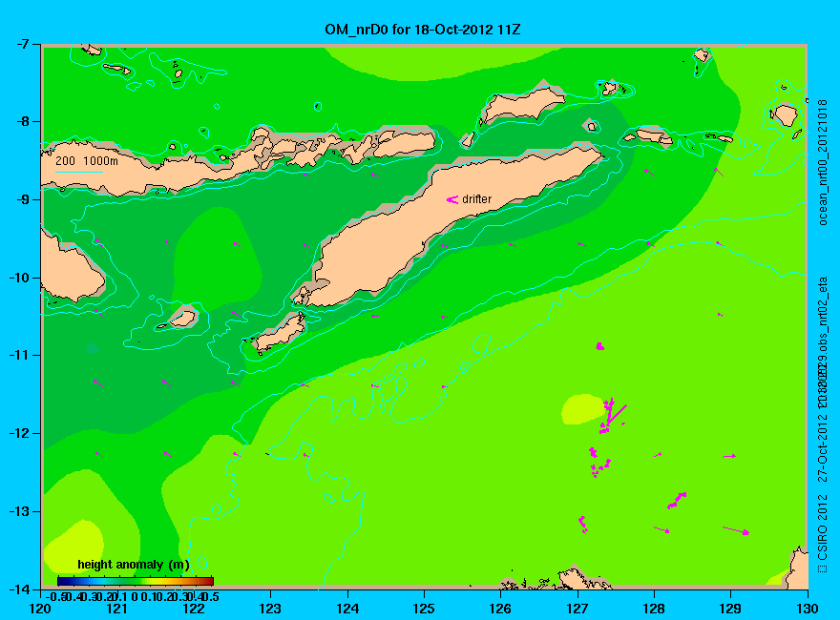
Task: Click longitude label 126
Action: point(500,609)
